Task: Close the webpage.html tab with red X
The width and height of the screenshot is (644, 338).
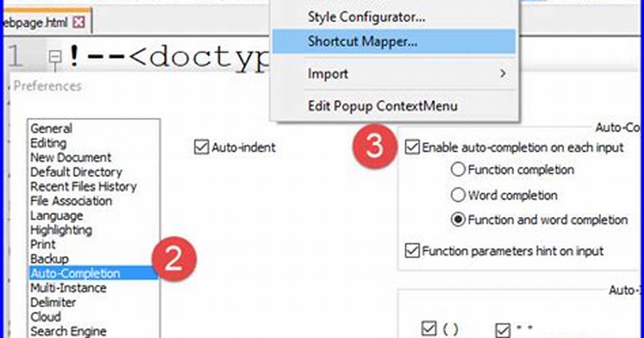Action: pos(79,22)
